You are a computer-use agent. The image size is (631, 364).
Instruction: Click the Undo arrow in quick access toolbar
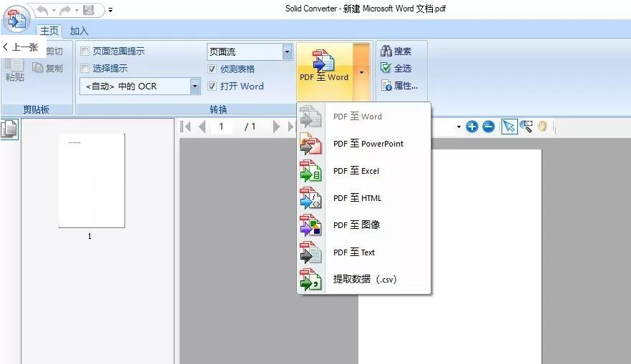tap(42, 10)
